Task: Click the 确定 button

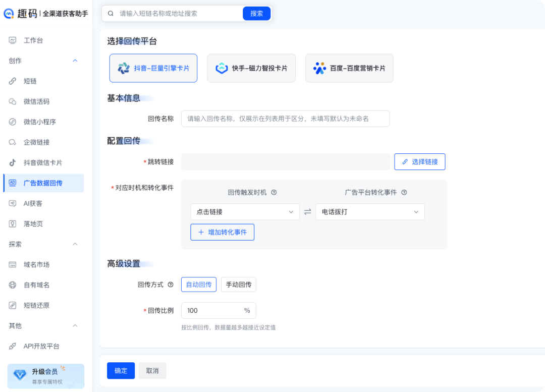Action: coord(121,371)
